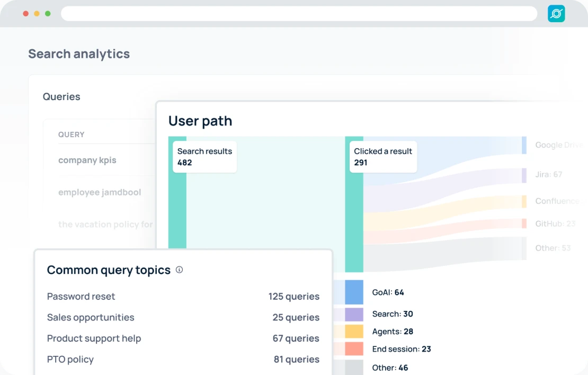Select the company kpis query row

point(87,160)
